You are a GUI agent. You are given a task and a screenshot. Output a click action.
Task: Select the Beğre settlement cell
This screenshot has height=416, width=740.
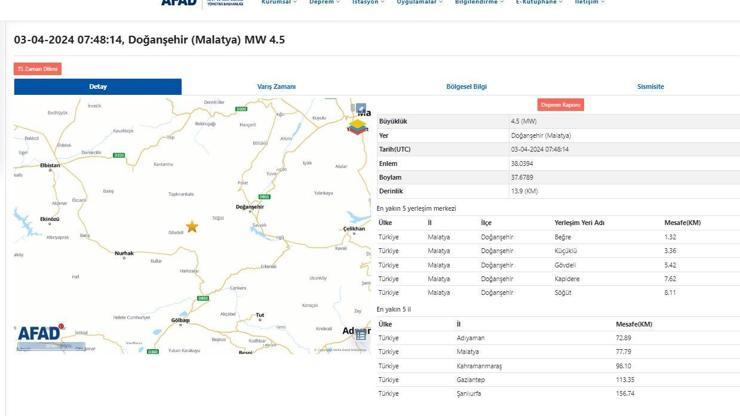click(563, 237)
